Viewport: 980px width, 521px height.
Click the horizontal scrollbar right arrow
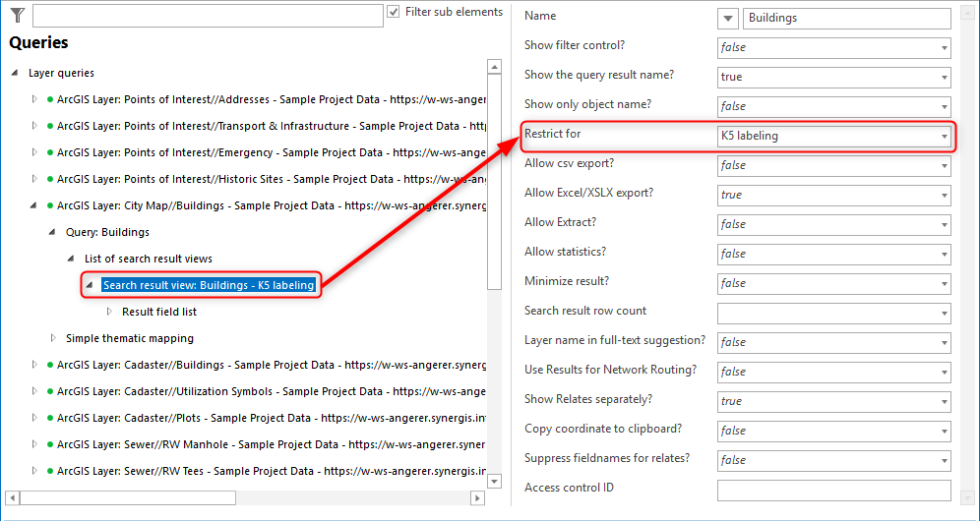pos(477,497)
